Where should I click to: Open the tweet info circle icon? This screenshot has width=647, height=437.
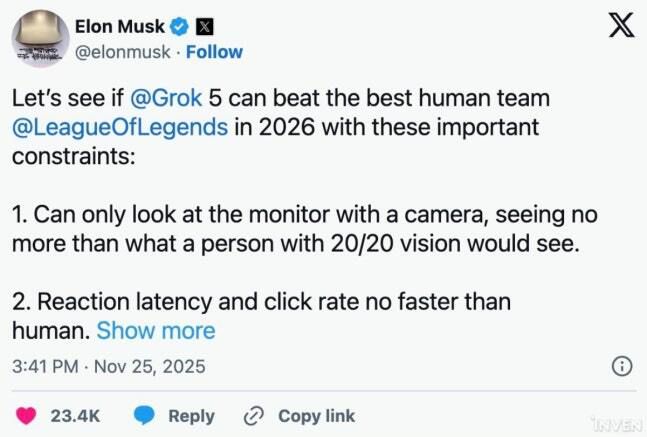pyautogui.click(x=620, y=366)
